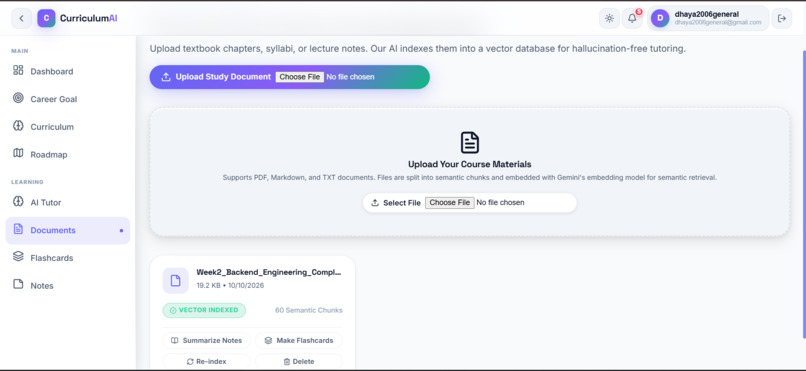Click the large document icon in dropzone

pos(469,142)
